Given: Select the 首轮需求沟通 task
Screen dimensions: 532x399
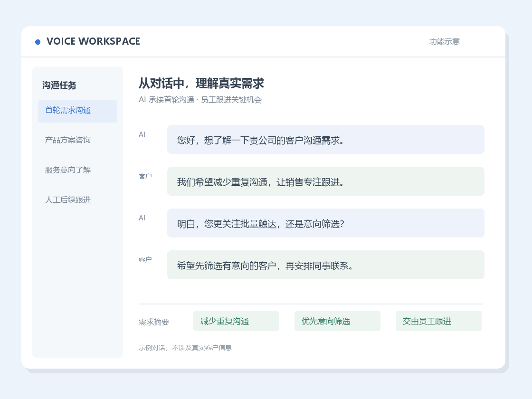Looking at the screenshot, I should 78,111.
